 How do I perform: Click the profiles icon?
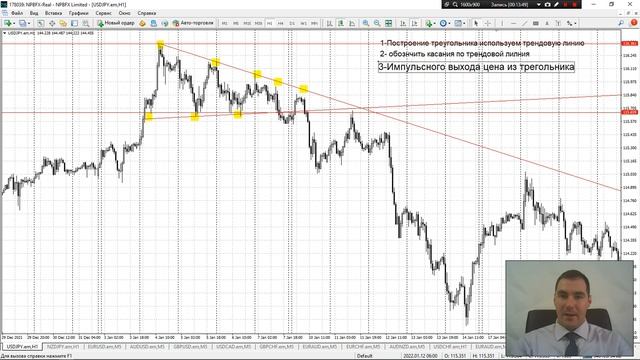22,23
